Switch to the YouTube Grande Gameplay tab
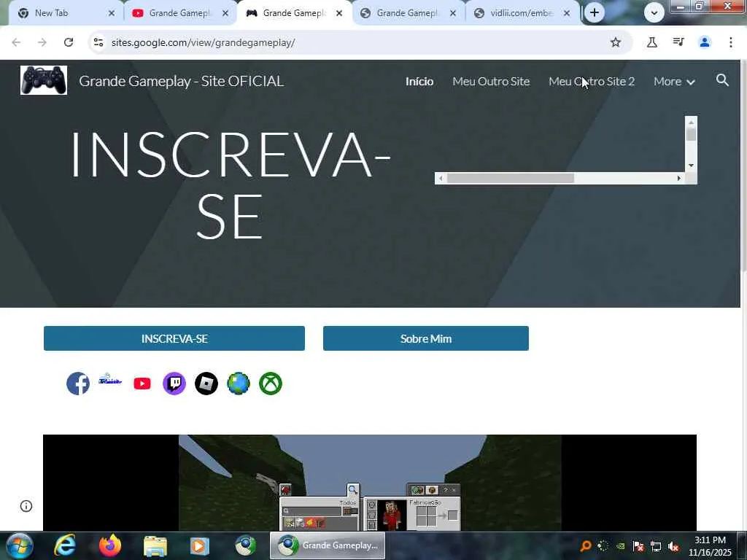Screen dimensions: 747x560 tap(179, 13)
